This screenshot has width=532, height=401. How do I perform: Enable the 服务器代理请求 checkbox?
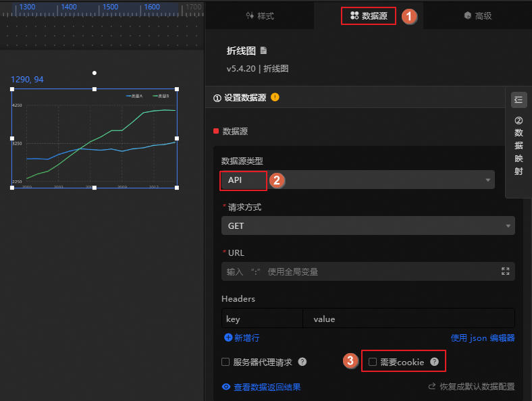coord(225,362)
